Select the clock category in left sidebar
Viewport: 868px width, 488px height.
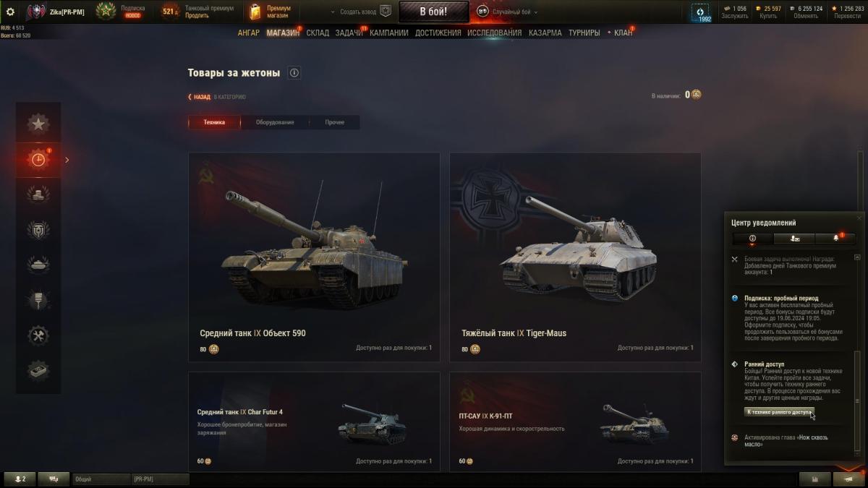[x=38, y=159]
